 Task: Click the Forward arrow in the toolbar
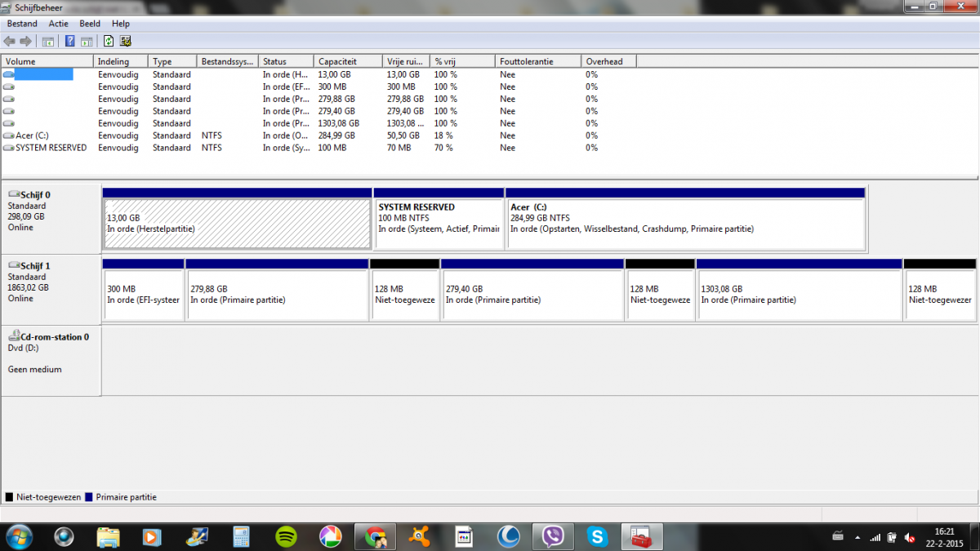pos(26,41)
